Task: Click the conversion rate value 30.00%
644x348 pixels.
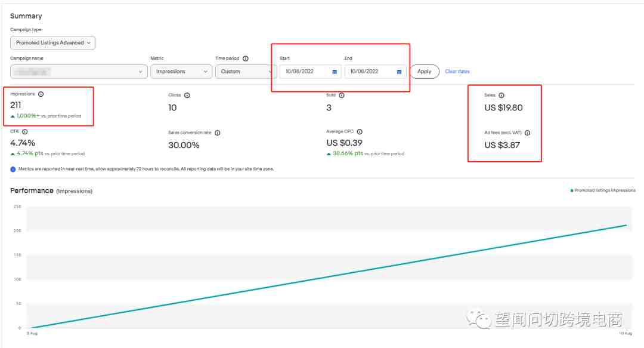Action: coord(184,145)
